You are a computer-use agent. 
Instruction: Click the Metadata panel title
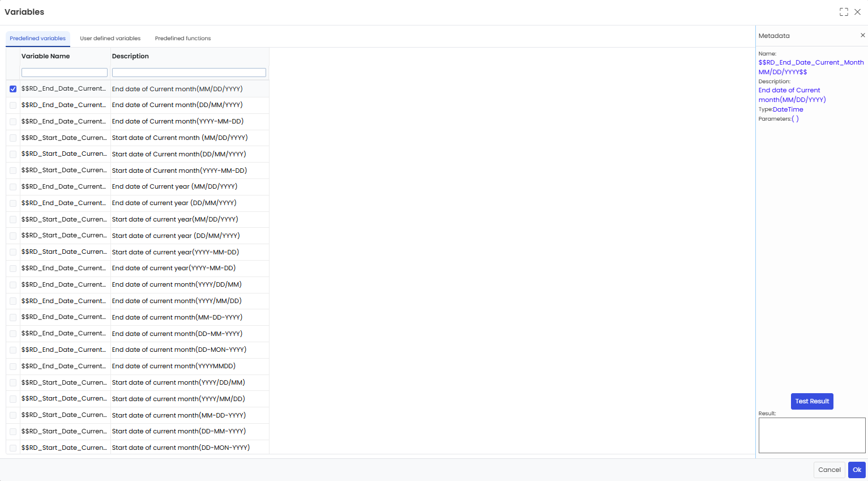click(774, 36)
